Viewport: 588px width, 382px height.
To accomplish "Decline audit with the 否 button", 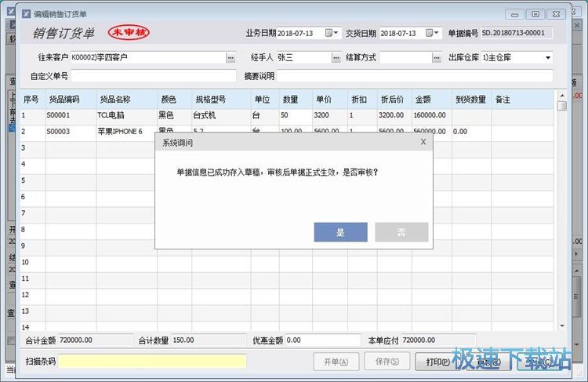I will pos(401,232).
